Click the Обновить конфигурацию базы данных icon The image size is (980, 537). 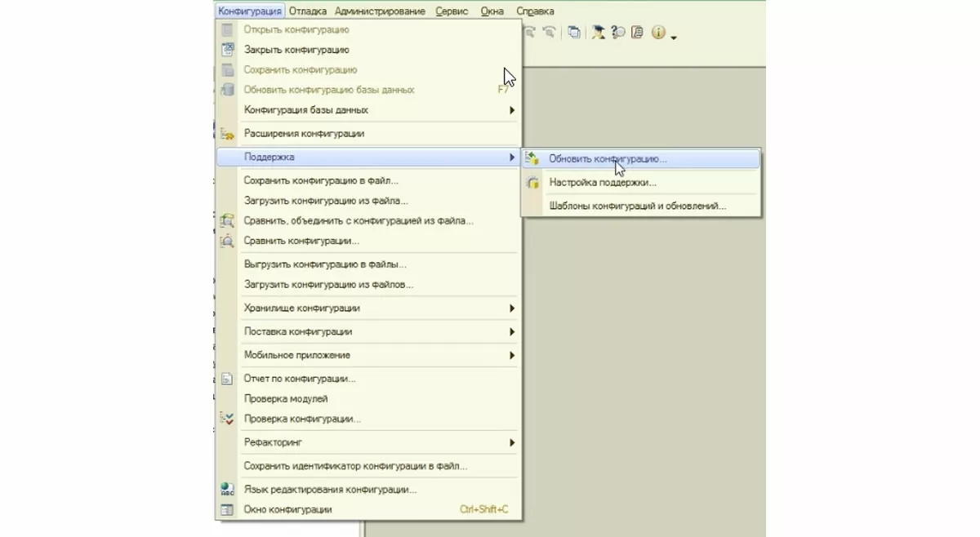tap(228, 90)
